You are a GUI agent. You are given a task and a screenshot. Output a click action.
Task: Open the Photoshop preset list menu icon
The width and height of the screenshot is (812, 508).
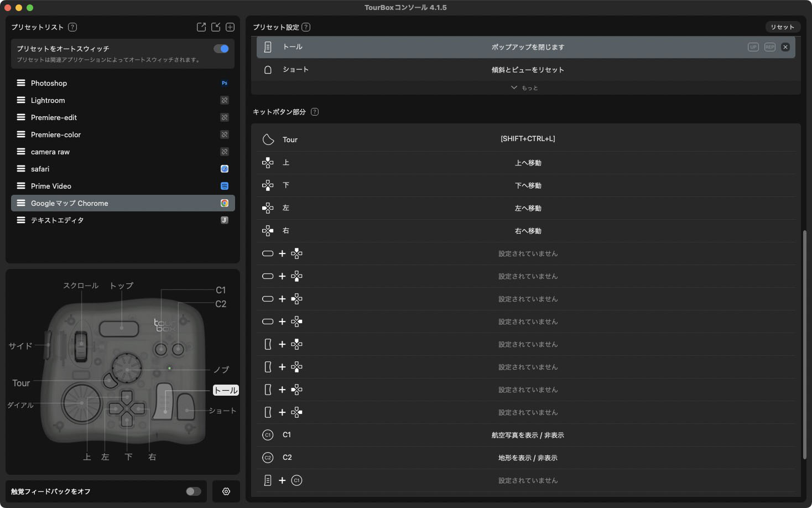point(20,83)
